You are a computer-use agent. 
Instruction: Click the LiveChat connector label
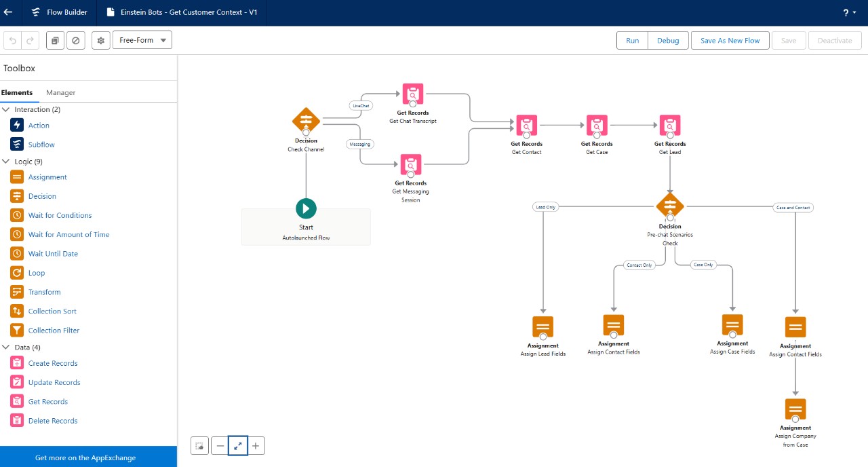361,105
